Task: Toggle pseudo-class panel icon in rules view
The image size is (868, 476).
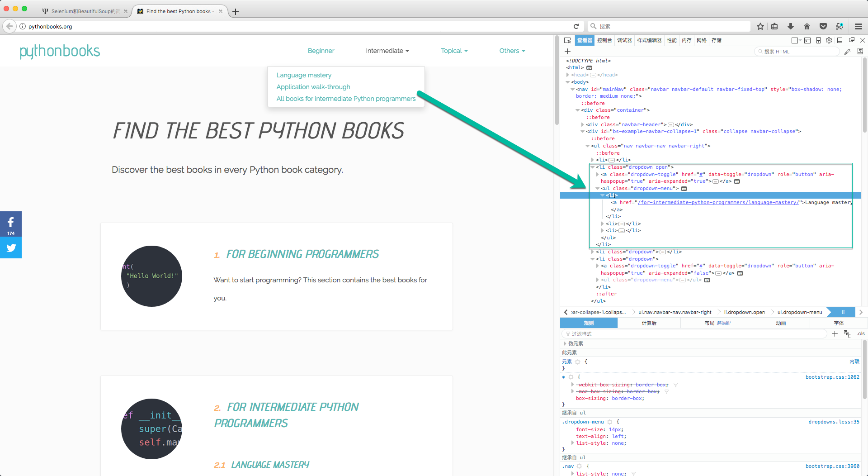Action: pyautogui.click(x=847, y=333)
